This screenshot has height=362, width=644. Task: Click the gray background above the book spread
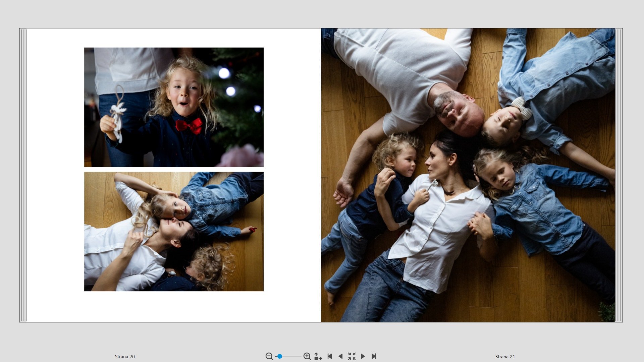(x=322, y=13)
